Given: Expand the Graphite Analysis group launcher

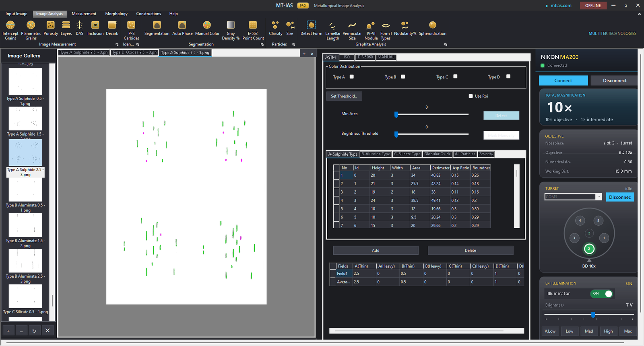Looking at the screenshot, I should coord(446,45).
